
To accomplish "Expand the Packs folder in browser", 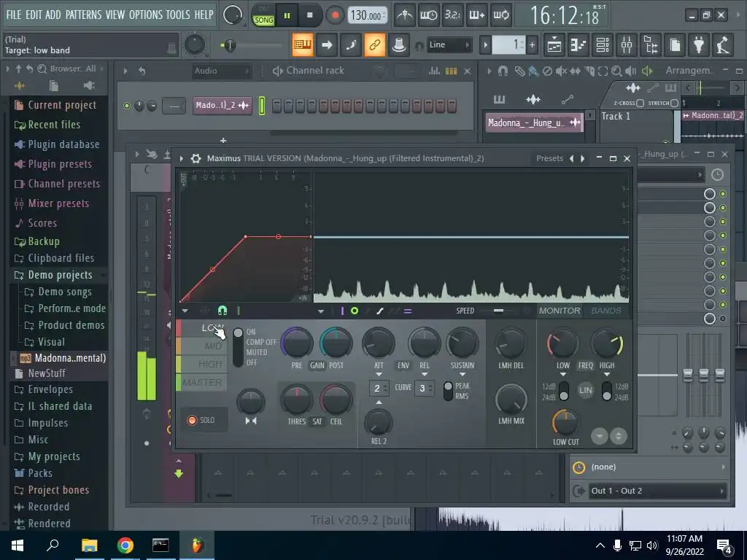I will 40,473.
